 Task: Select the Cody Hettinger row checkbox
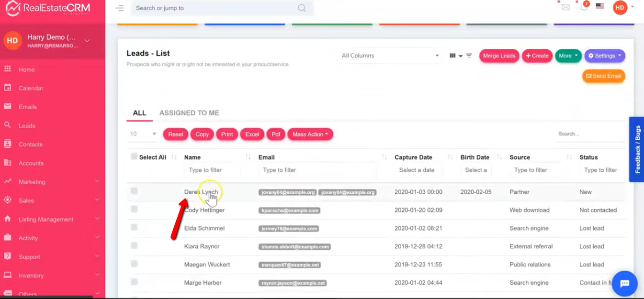coord(134,210)
